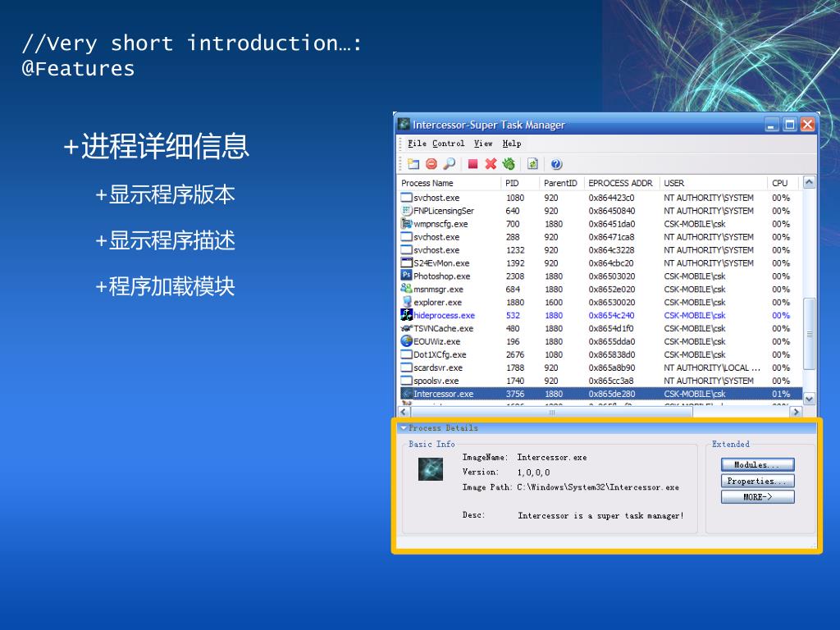Click the msnmsgr.exe messenger icon
The width and height of the screenshot is (840, 630).
407,288
